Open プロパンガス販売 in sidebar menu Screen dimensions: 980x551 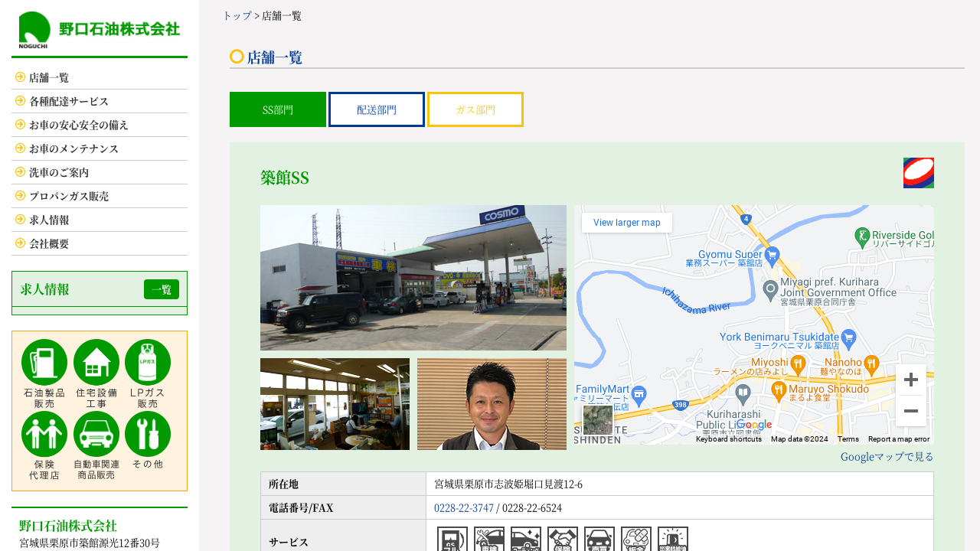click(x=69, y=196)
